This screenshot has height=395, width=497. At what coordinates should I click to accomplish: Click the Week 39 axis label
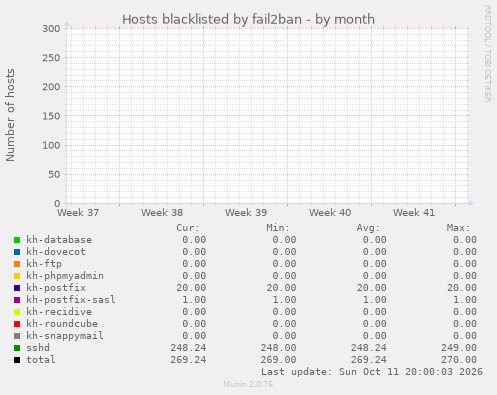(x=246, y=213)
